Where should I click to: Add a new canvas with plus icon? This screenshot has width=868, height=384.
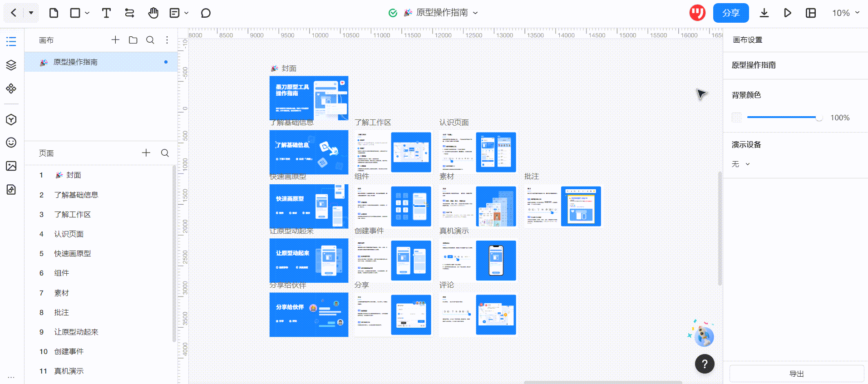click(115, 40)
